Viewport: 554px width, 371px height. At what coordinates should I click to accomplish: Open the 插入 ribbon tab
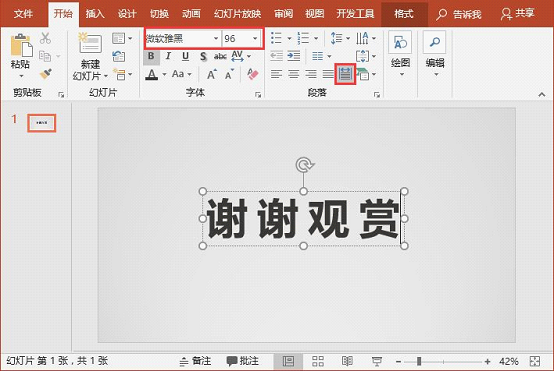(95, 14)
